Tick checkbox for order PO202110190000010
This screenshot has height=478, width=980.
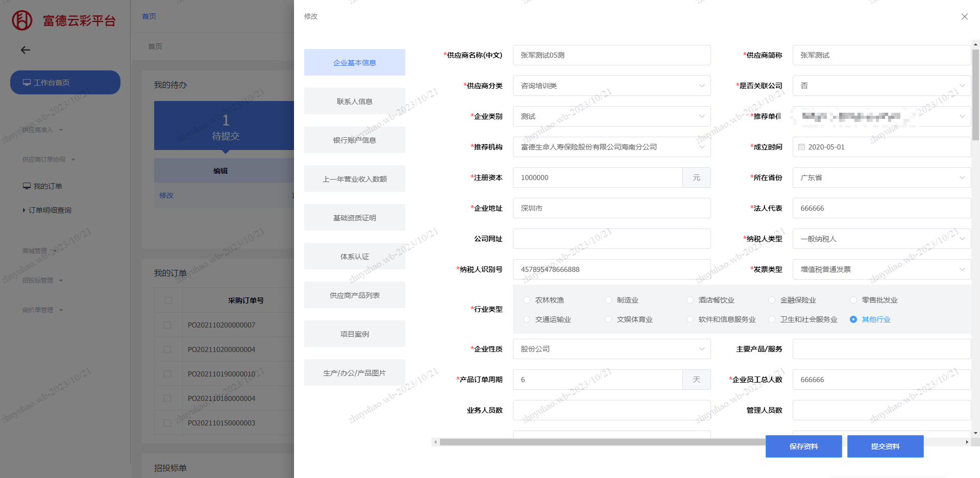tap(167, 374)
